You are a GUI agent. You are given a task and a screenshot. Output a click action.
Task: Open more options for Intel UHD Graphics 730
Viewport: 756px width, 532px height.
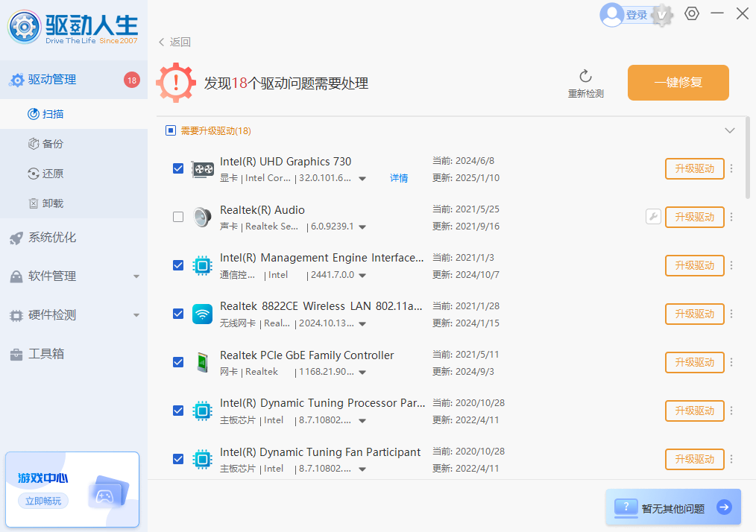pos(731,168)
